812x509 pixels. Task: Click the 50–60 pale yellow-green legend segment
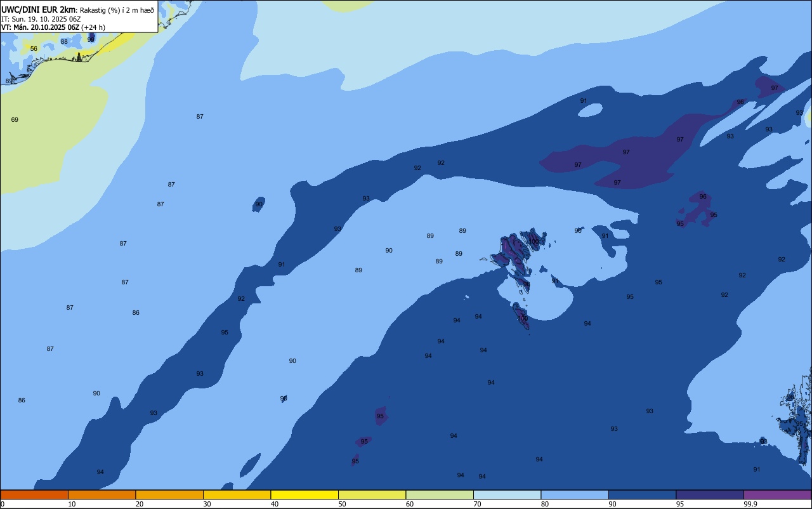[x=372, y=494]
